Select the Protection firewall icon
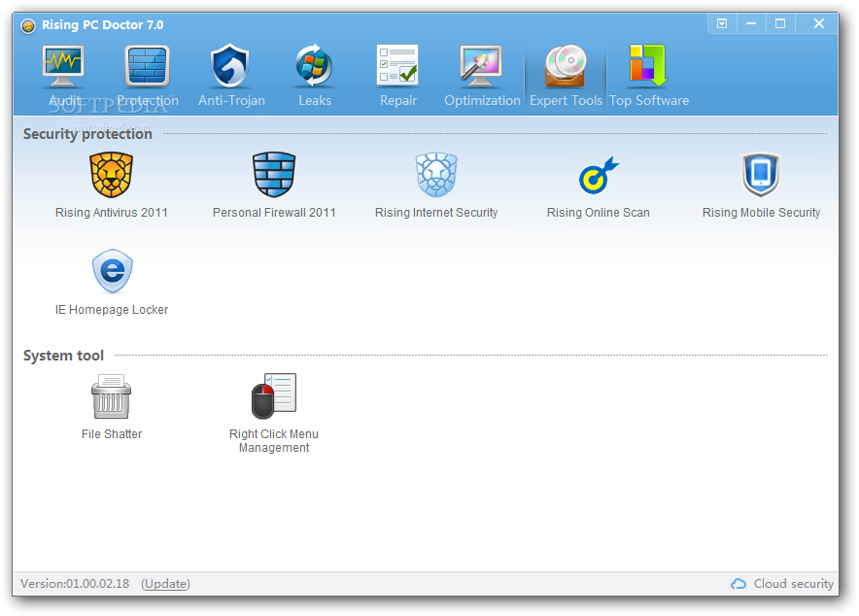Screen dimensions: 859x616 click(x=147, y=66)
